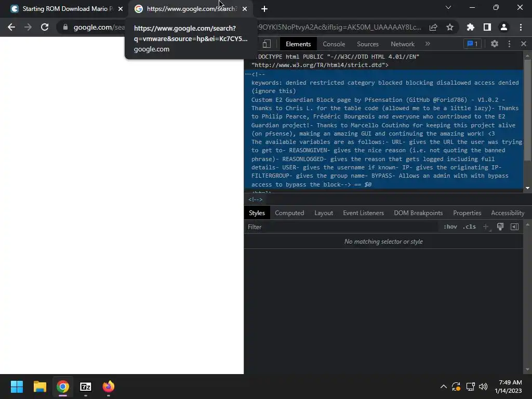
Task: Click the Styles pane scroll down arrow
Action: pos(527,369)
